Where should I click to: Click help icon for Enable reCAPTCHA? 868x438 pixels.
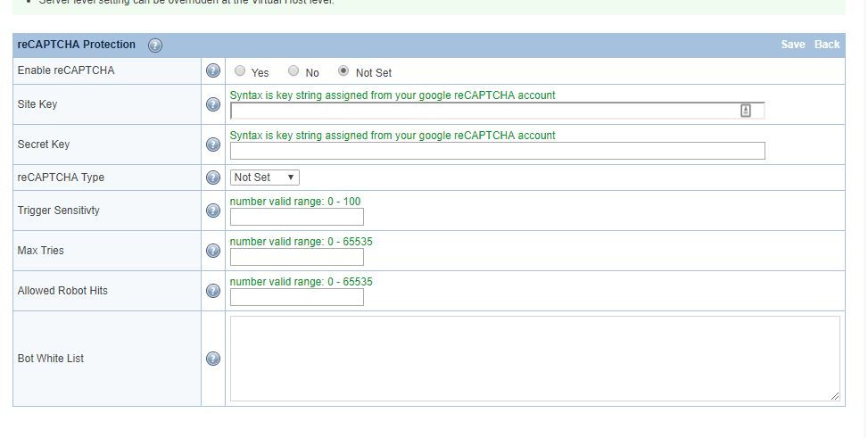[x=213, y=70]
